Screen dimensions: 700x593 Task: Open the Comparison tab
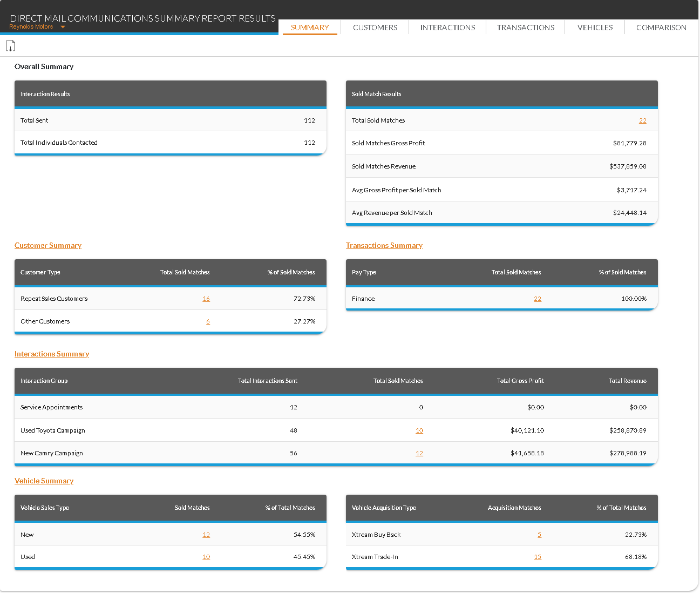click(x=661, y=28)
